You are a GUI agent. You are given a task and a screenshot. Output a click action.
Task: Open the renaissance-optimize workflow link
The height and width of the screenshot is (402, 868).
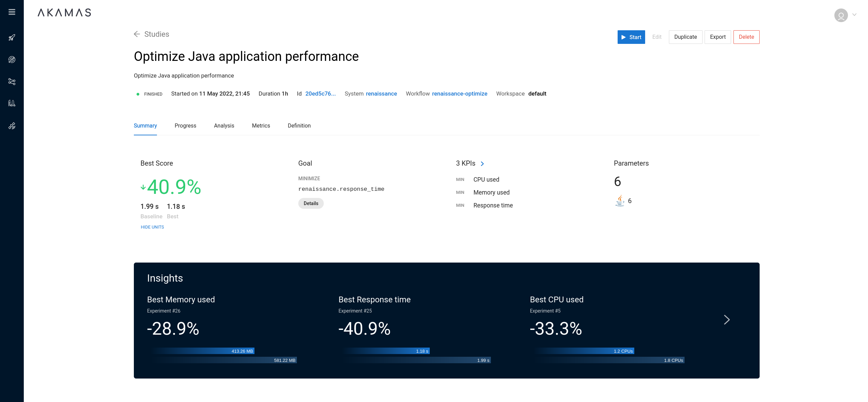[x=459, y=94]
